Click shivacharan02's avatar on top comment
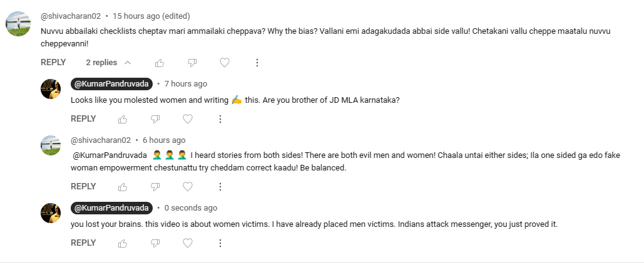This screenshot has height=267, width=644. pyautogui.click(x=18, y=23)
